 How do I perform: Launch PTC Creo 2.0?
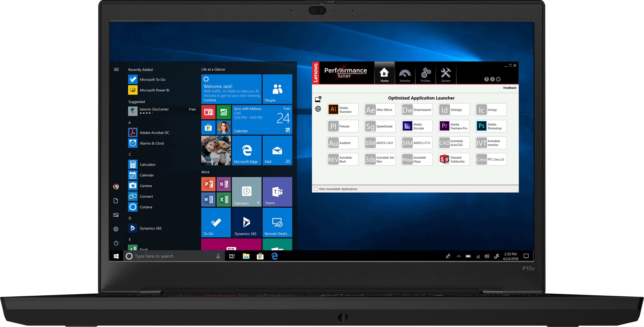pyautogui.click(x=491, y=159)
